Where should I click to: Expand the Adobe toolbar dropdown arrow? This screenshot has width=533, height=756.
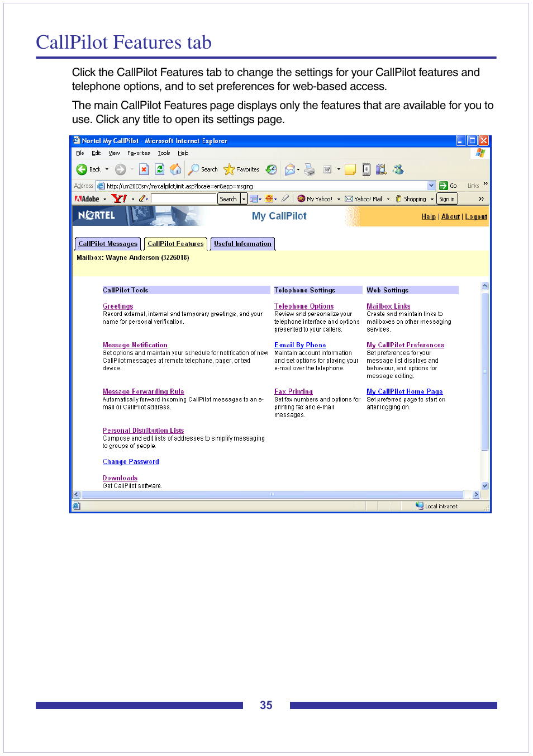(x=104, y=199)
